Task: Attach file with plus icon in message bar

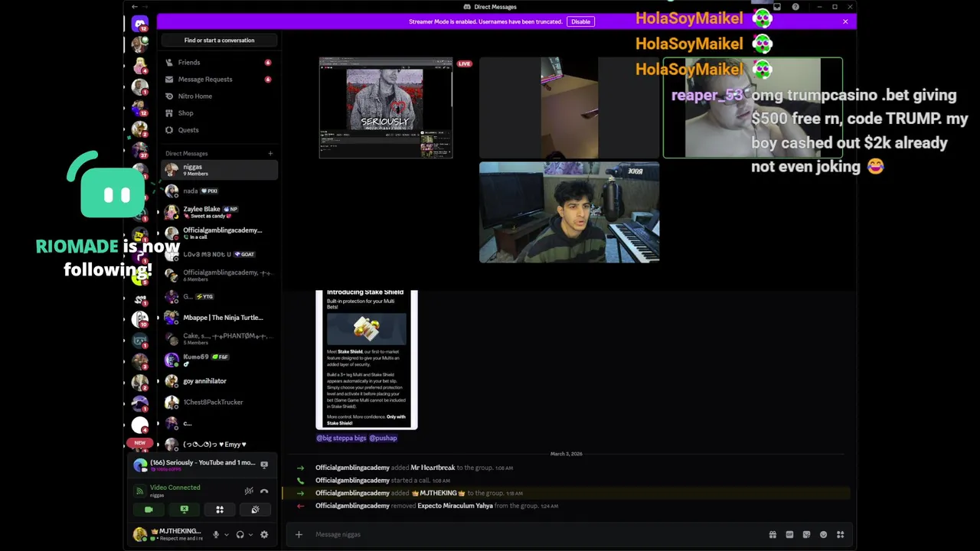Action: coord(299,535)
